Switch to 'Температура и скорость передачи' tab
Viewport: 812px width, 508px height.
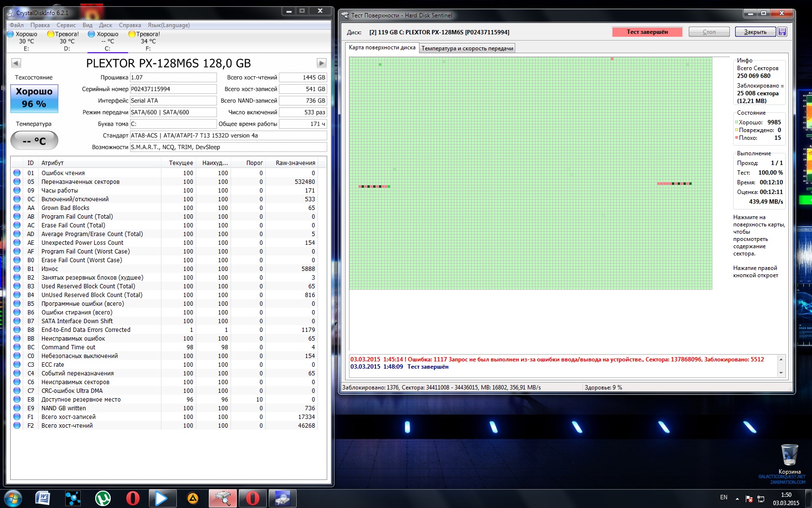tap(467, 48)
